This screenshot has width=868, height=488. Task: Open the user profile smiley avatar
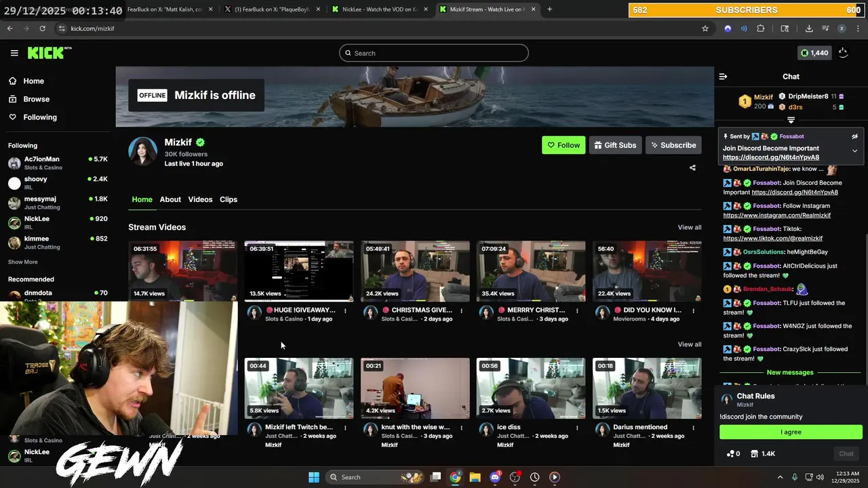843,53
